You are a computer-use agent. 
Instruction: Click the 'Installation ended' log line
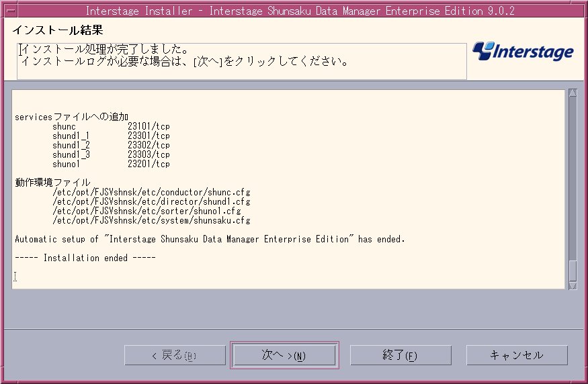coord(85,258)
